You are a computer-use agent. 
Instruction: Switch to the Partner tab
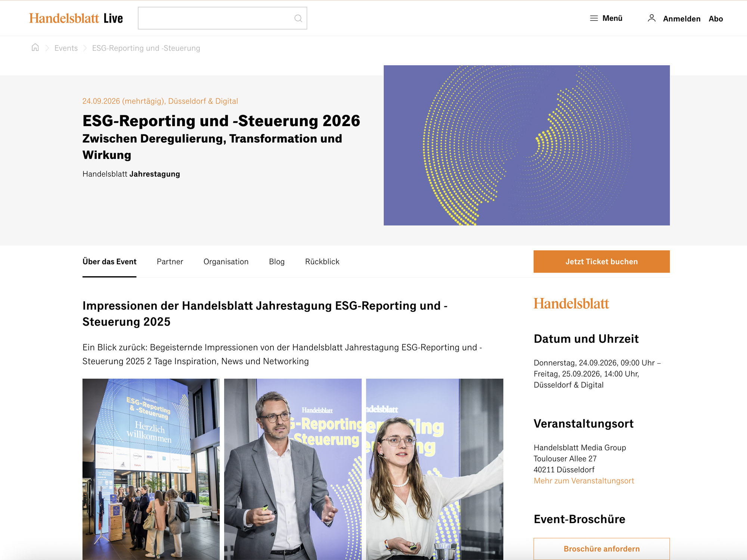[x=170, y=261]
